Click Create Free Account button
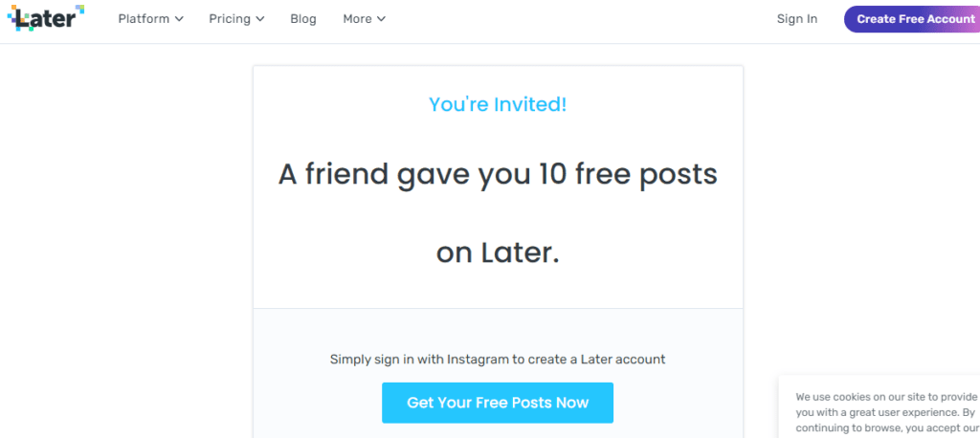Viewport: 980px width, 438px height. tap(912, 19)
